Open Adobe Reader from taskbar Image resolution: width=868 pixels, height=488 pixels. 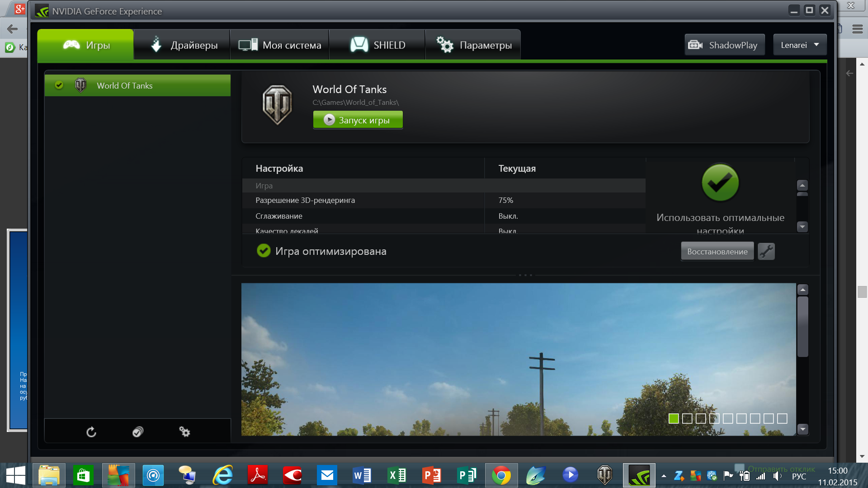[x=258, y=475]
